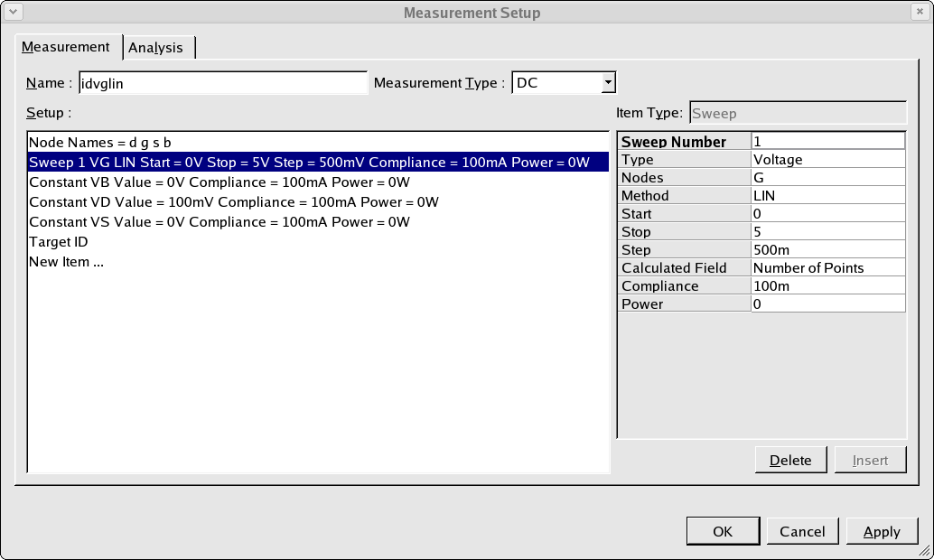Select the Sweep 1 VG LIN setup row
This screenshot has width=934, height=560.
coord(318,162)
